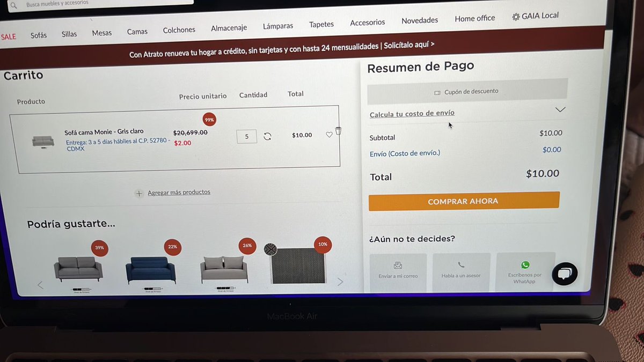Viewport: 644px width, 362px height.
Task: Open the Lámparas category
Action: pyautogui.click(x=278, y=26)
